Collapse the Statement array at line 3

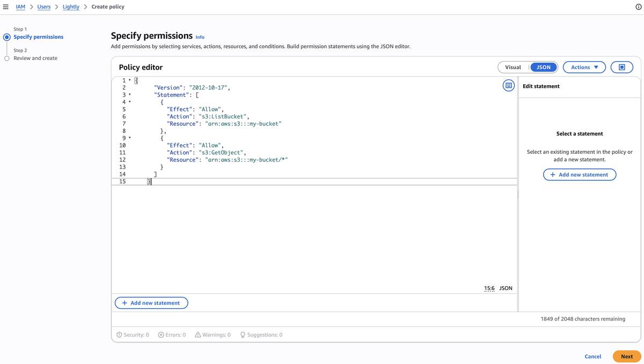tap(129, 94)
